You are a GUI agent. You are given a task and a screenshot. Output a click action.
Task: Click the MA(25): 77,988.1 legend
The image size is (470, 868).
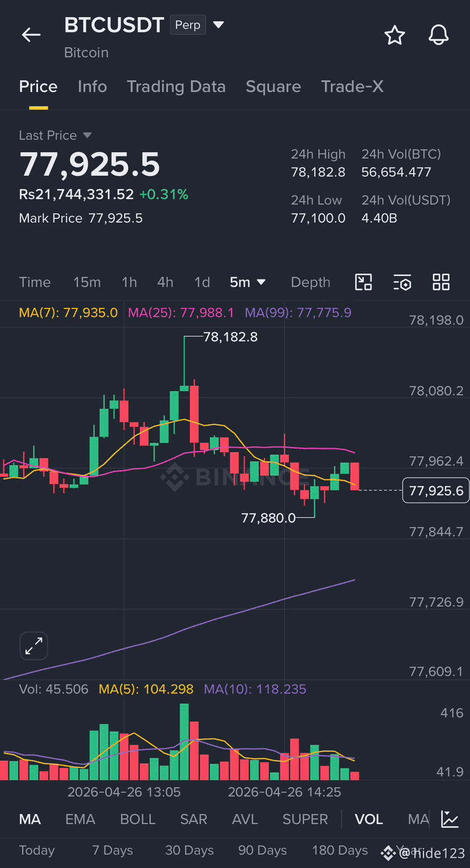click(x=181, y=313)
